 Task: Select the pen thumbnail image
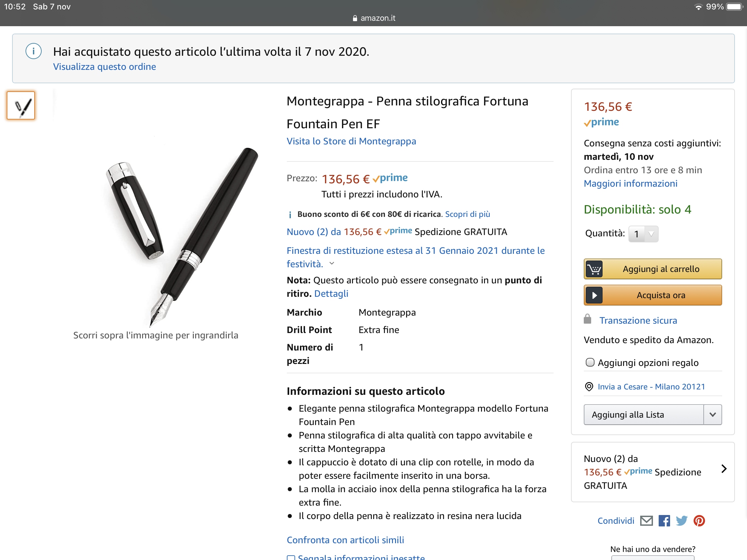pos(21,106)
